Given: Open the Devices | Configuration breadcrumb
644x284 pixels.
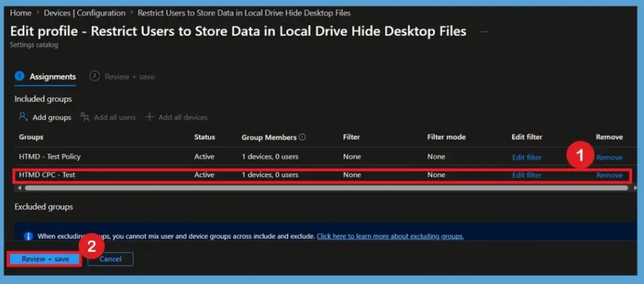Looking at the screenshot, I should (x=85, y=13).
